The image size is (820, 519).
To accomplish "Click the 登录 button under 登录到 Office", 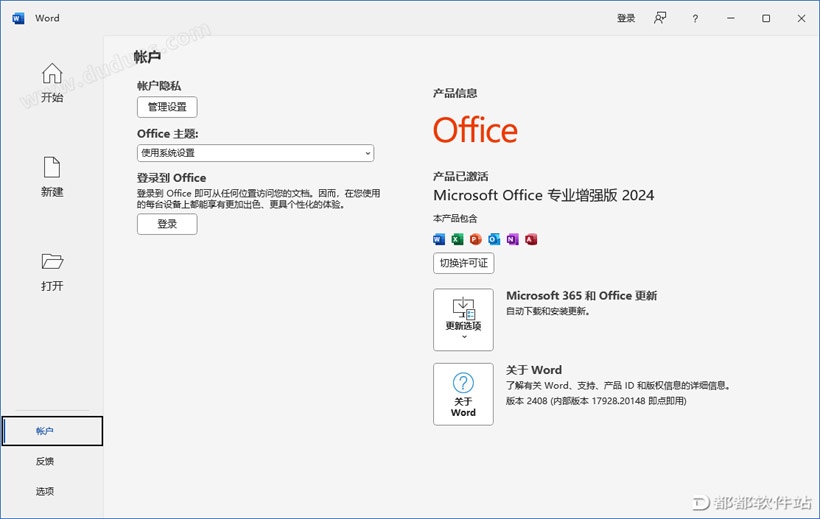I will pyautogui.click(x=167, y=224).
